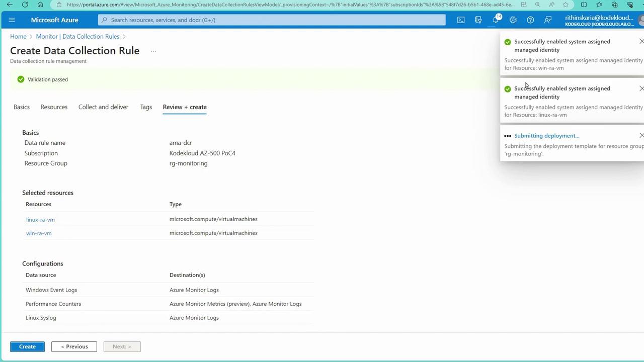Zoom icon in the browser address bar

click(x=537, y=5)
